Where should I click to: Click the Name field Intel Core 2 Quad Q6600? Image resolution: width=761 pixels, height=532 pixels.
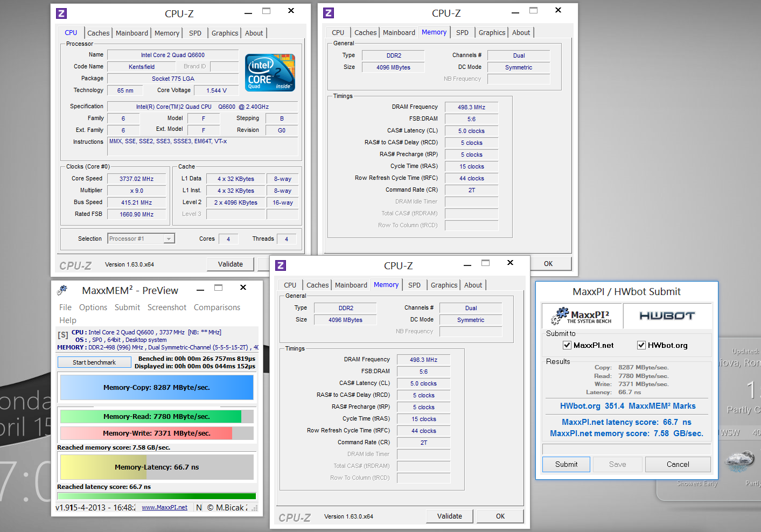tap(173, 55)
